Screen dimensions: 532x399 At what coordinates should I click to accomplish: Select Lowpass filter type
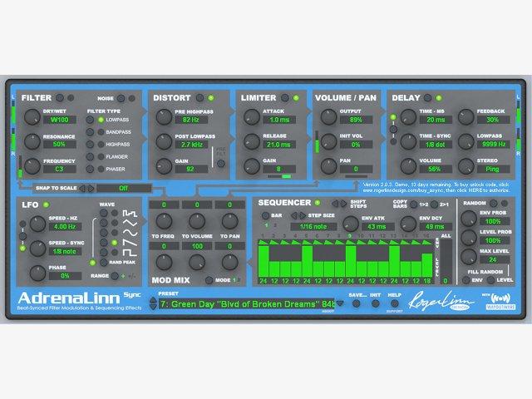90,120
